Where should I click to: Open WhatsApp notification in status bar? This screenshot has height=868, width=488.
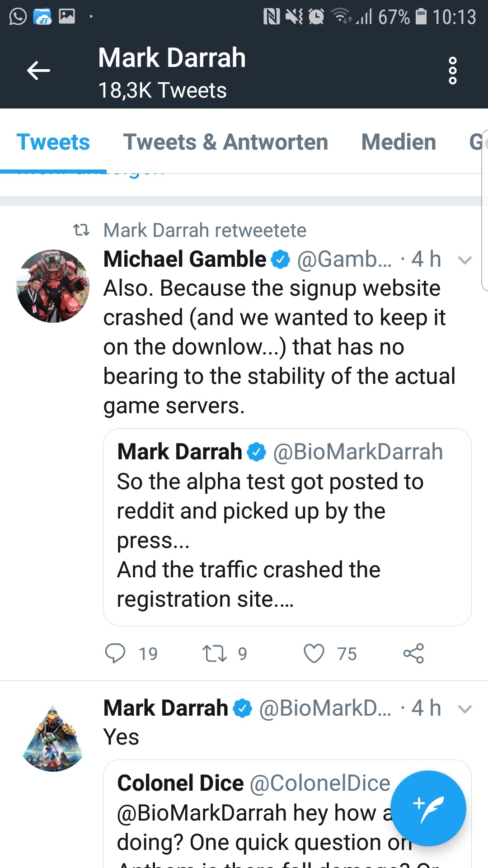[18, 17]
